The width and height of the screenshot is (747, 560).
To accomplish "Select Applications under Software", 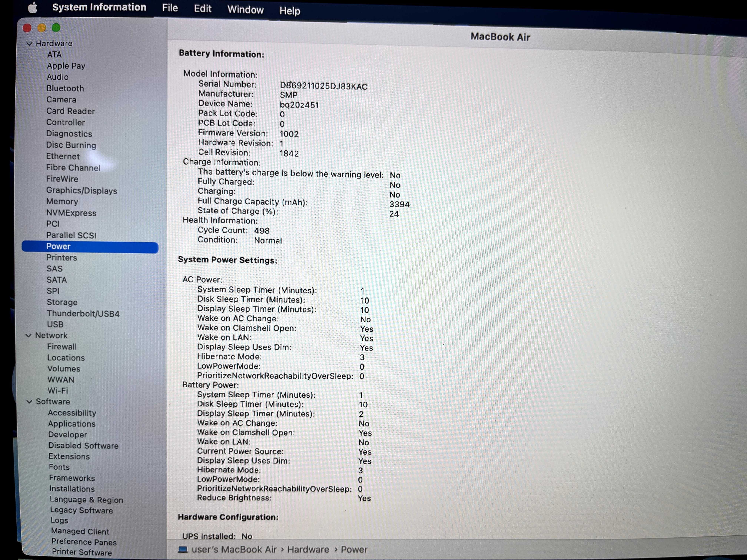I will coord(72,424).
